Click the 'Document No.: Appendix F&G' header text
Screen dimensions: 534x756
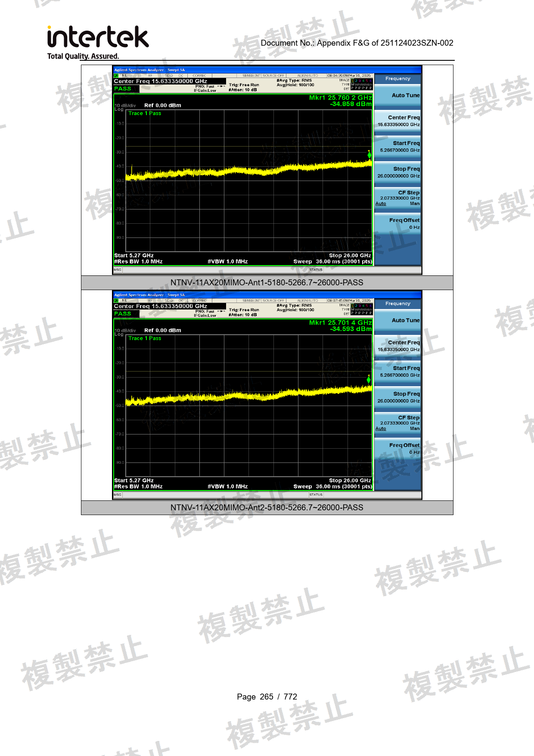[357, 43]
